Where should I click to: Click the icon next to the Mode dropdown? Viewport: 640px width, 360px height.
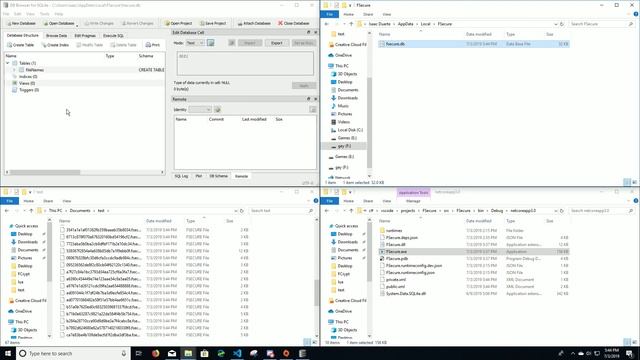[x=211, y=43]
